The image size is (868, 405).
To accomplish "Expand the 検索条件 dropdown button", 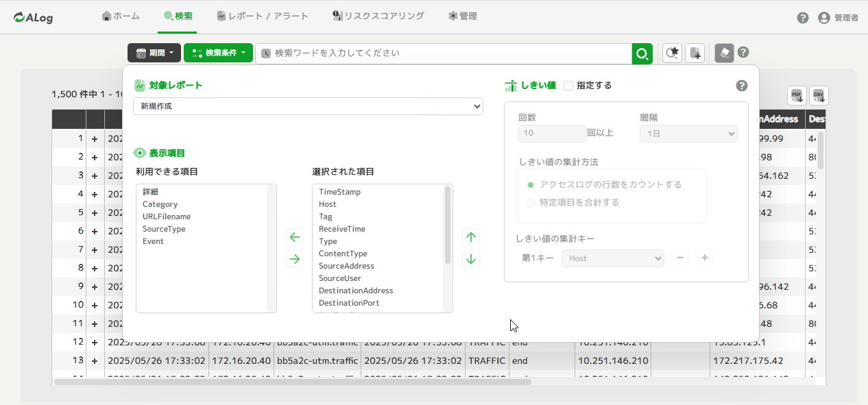I will [218, 53].
